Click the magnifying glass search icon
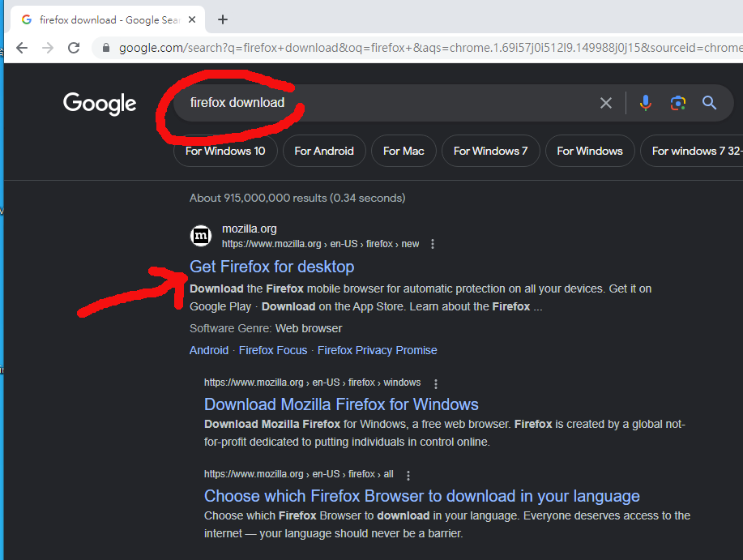The image size is (743, 560). click(x=709, y=103)
